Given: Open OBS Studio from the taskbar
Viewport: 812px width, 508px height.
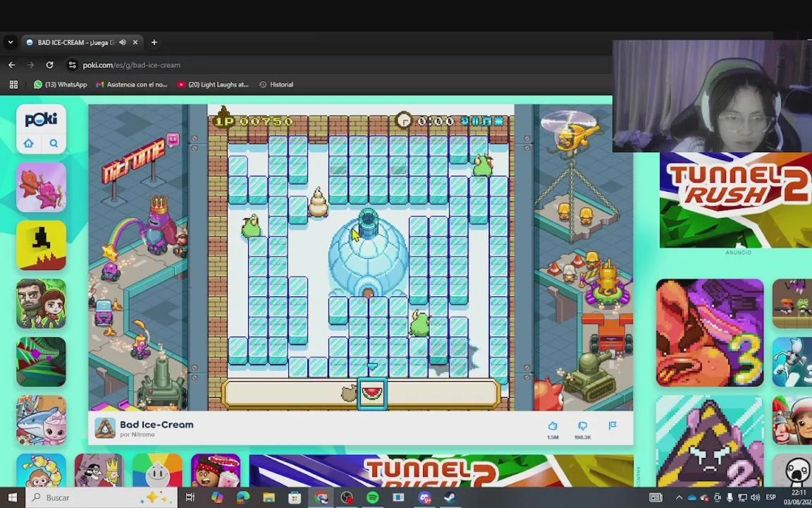Looking at the screenshot, I should (x=347, y=497).
